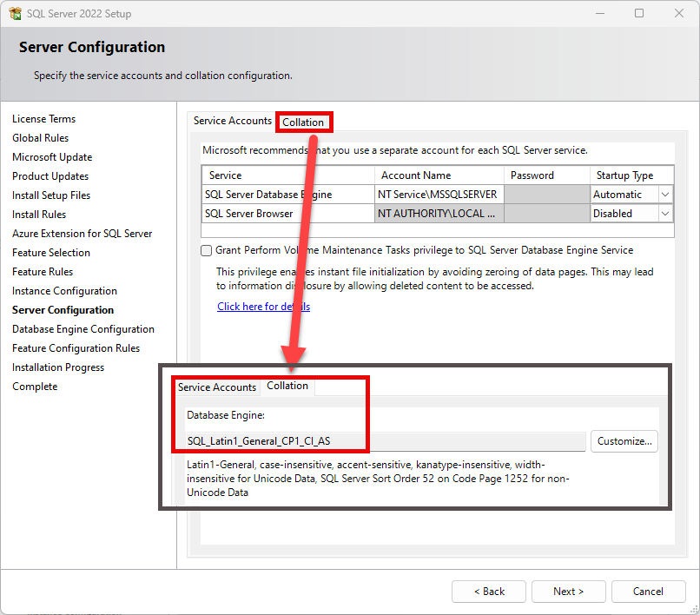
Task: Click Feature Configuration Rules step
Action: pos(76,348)
